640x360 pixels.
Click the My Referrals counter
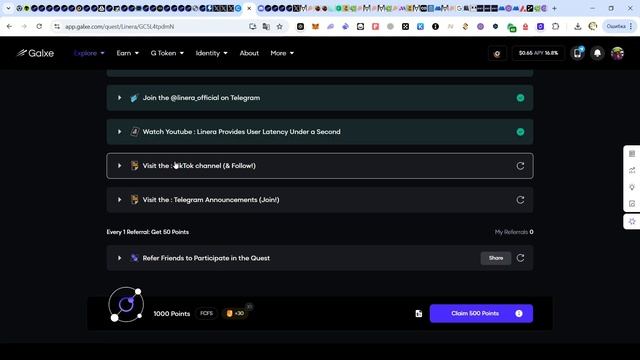(x=514, y=232)
